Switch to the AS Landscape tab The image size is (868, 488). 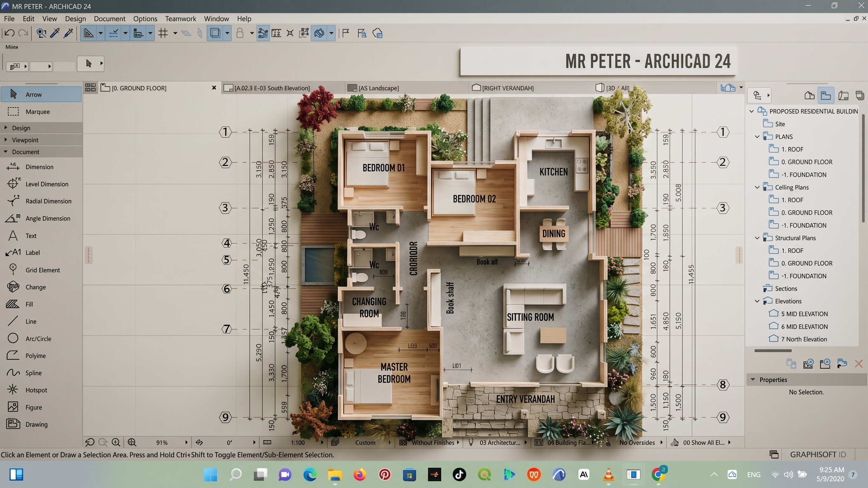(406, 88)
